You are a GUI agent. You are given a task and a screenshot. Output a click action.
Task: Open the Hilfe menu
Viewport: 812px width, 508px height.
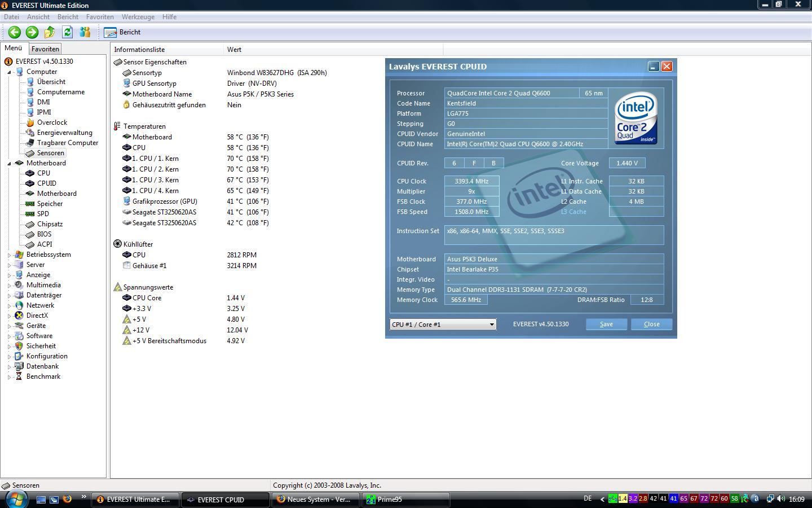(170, 17)
